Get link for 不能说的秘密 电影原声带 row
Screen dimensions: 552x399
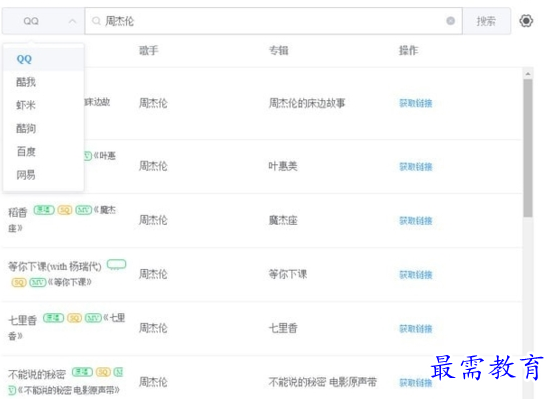point(415,382)
